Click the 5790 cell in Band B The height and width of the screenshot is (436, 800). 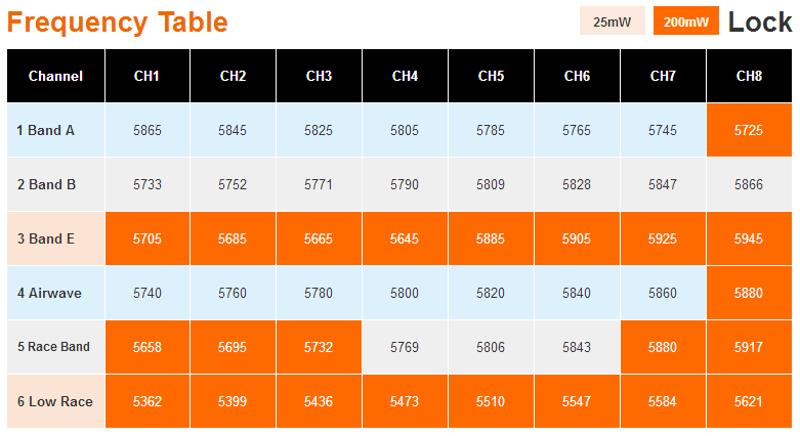(x=405, y=184)
